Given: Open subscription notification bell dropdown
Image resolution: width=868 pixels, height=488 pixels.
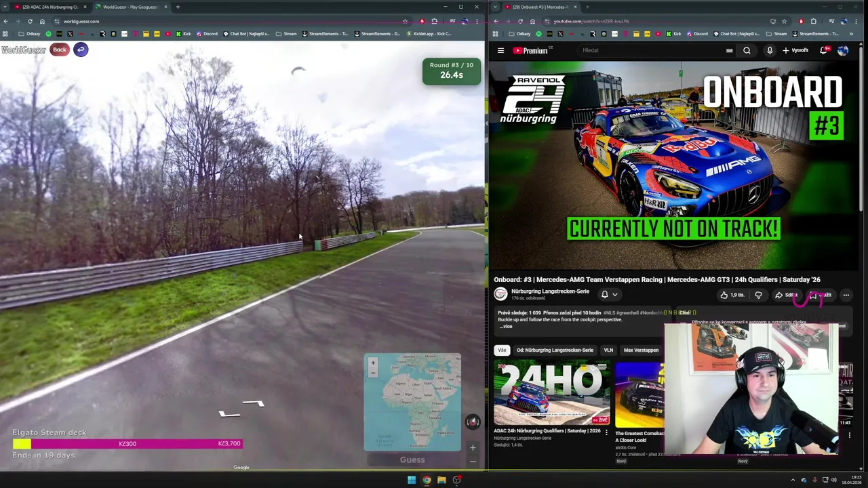Looking at the screenshot, I should pos(609,294).
